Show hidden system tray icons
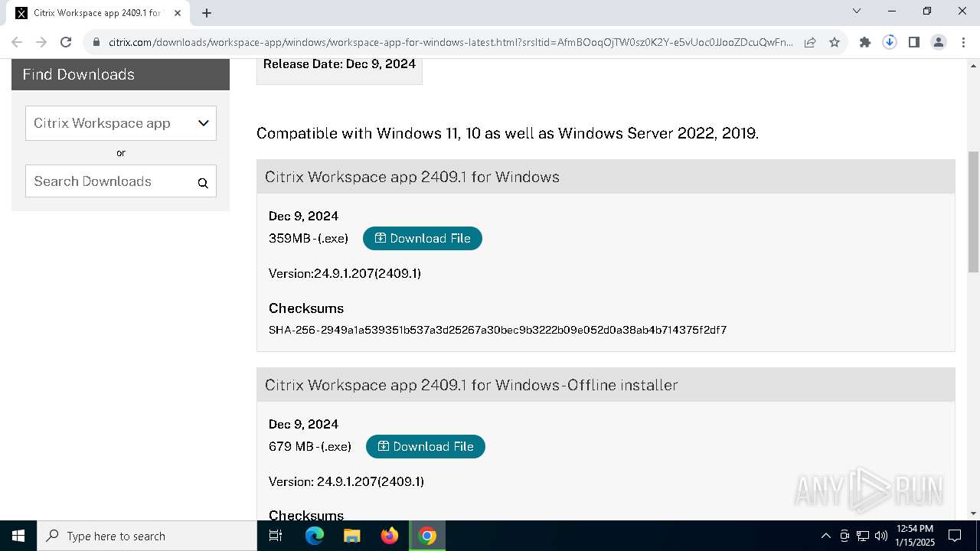 click(826, 536)
